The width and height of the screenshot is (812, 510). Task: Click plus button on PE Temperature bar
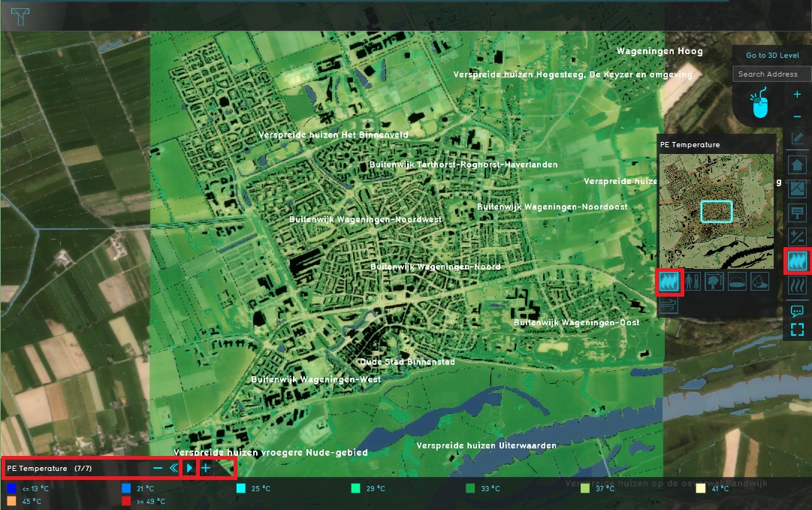tap(205, 468)
